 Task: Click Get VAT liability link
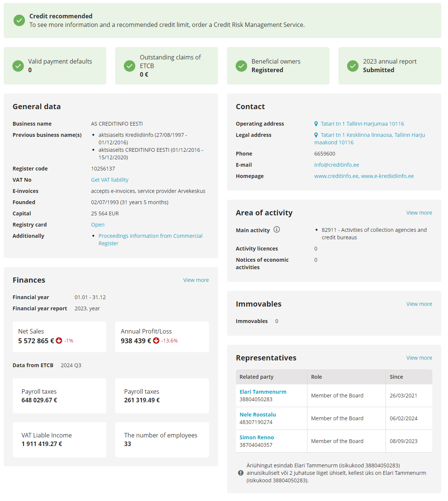pyautogui.click(x=110, y=179)
